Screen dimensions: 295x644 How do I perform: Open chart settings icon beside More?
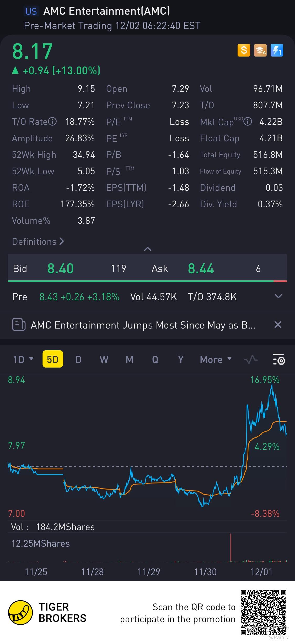pos(279,359)
